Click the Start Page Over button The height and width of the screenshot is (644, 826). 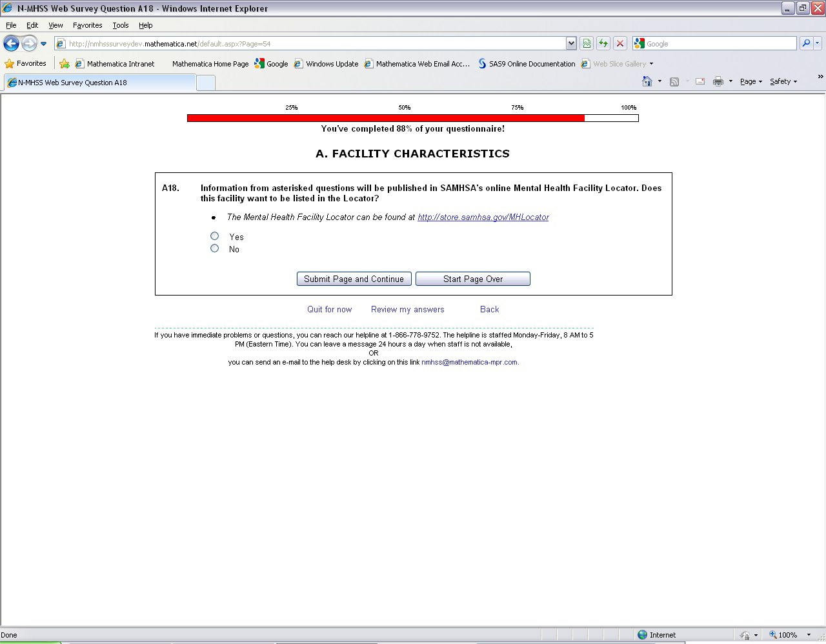(473, 279)
